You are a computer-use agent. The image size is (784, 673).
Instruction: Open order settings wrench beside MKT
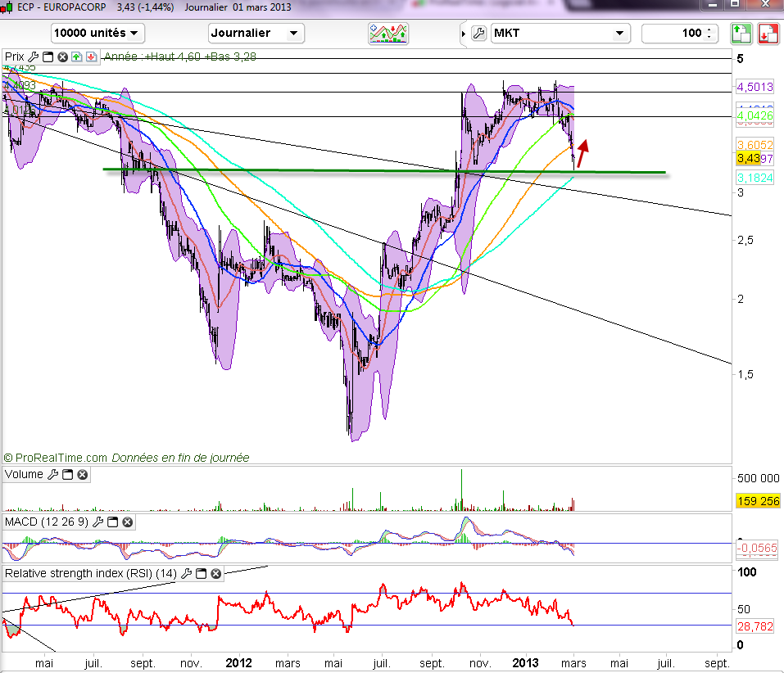pos(479,34)
